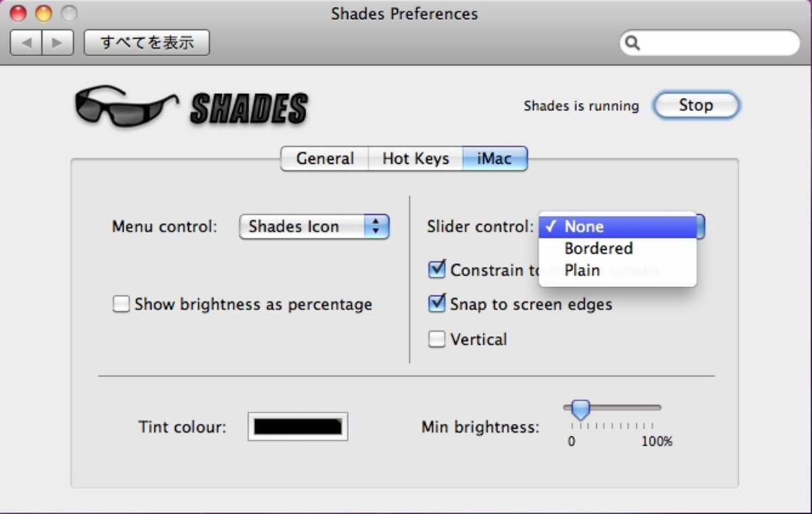Open the Hot Keys tab
The height and width of the screenshot is (514, 812).
pos(415,158)
